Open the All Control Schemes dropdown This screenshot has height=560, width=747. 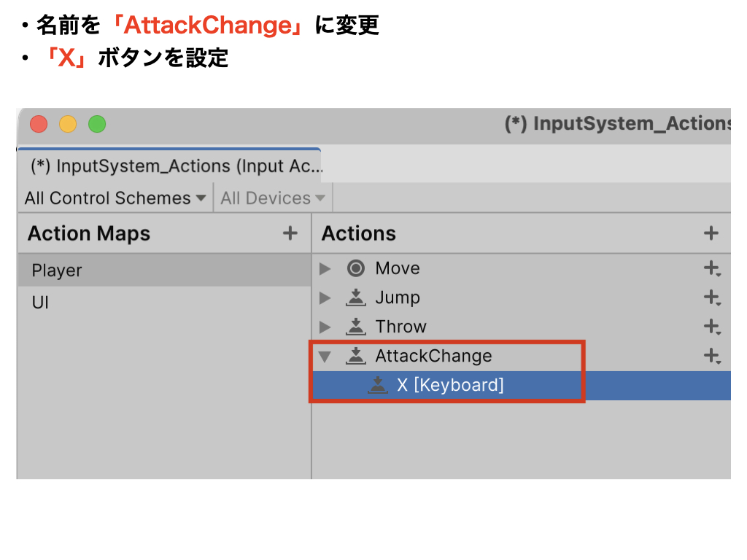[x=115, y=198]
